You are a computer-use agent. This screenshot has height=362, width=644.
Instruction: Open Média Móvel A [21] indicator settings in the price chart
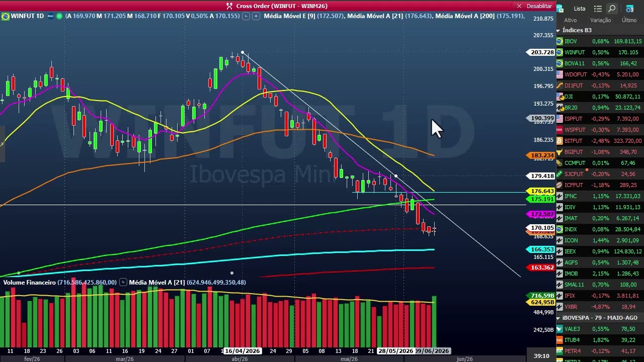390,16
